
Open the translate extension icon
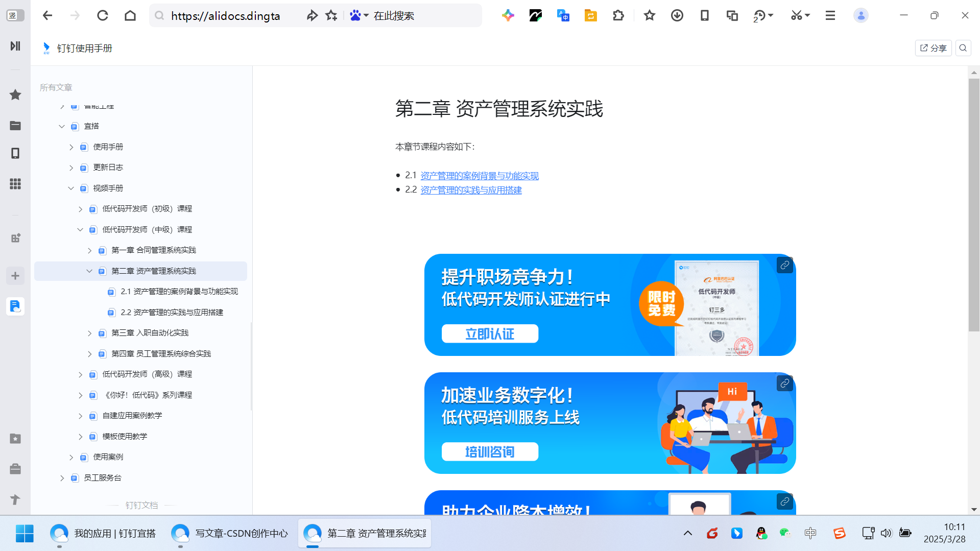coord(563,16)
